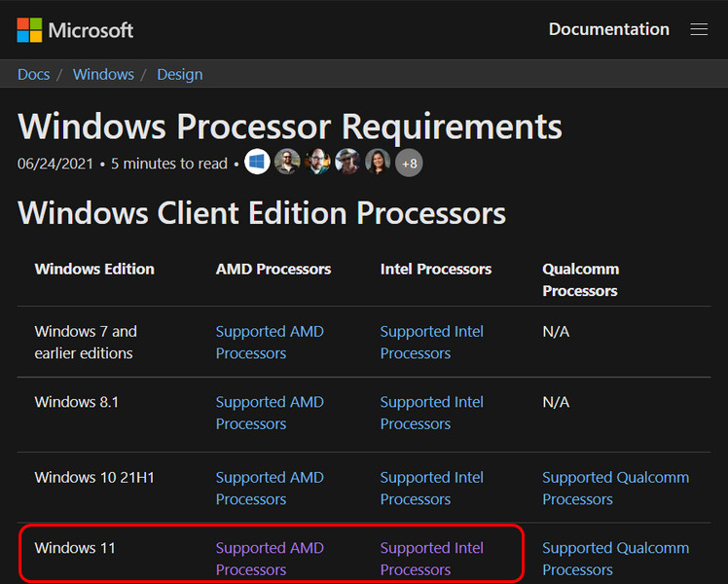This screenshot has width=728, height=584.
Task: Show the +8 additional contributors
Action: click(409, 163)
